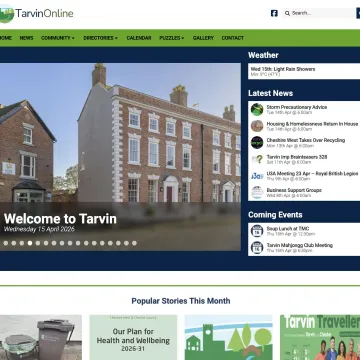The width and height of the screenshot is (360, 360).
Task: Open the Tarvin Traveller story card
Action: point(320,337)
